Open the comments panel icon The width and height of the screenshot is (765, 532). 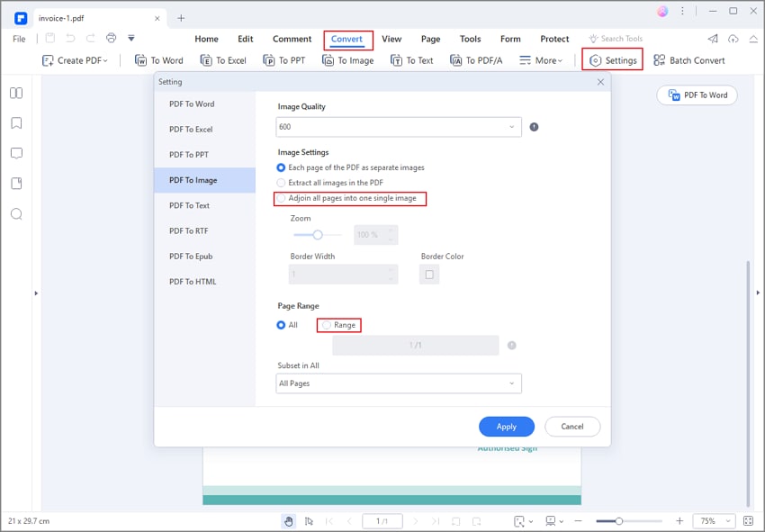[x=16, y=153]
